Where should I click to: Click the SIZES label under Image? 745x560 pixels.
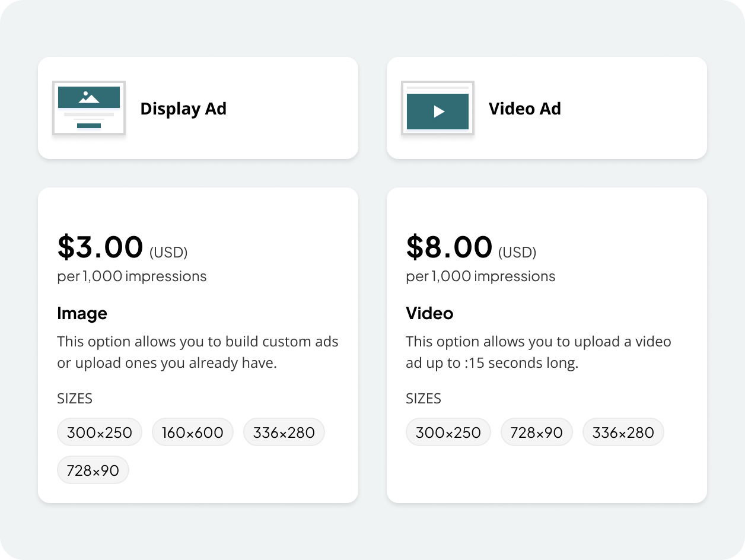pos(75,398)
